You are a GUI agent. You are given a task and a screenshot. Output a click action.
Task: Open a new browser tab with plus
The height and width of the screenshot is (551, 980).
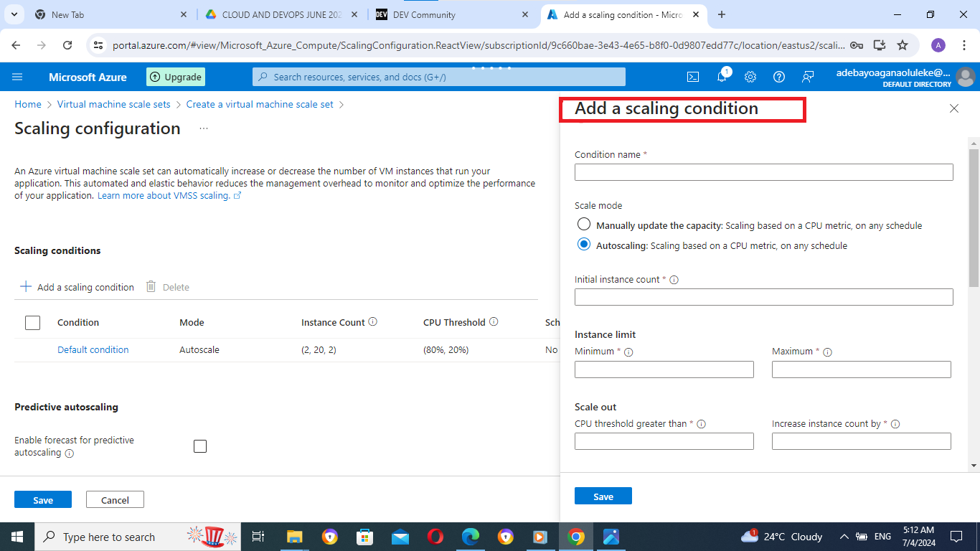pyautogui.click(x=722, y=14)
